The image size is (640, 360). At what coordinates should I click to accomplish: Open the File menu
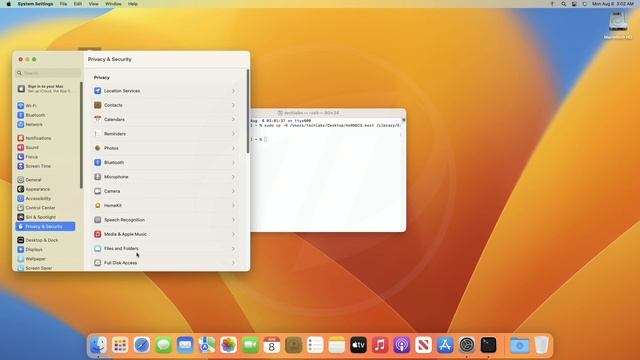(x=63, y=4)
